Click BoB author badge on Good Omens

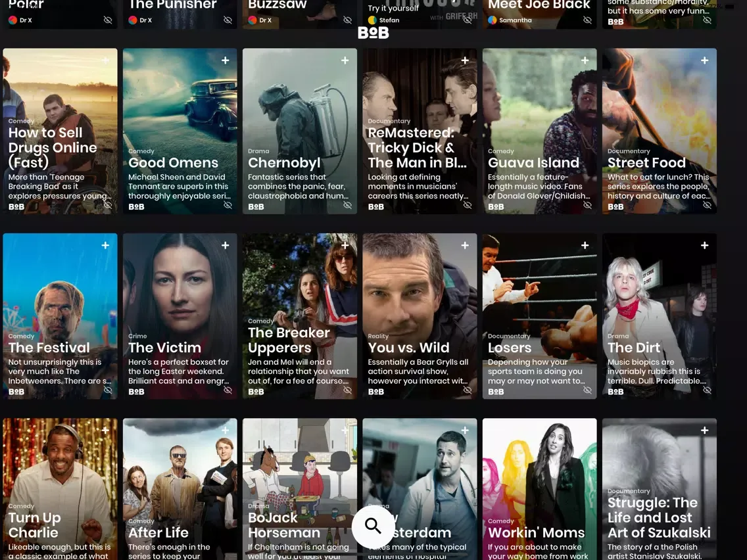click(x=136, y=206)
